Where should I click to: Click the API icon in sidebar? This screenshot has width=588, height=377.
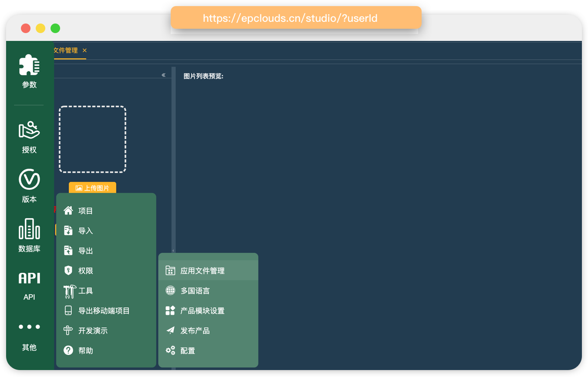[x=29, y=278]
